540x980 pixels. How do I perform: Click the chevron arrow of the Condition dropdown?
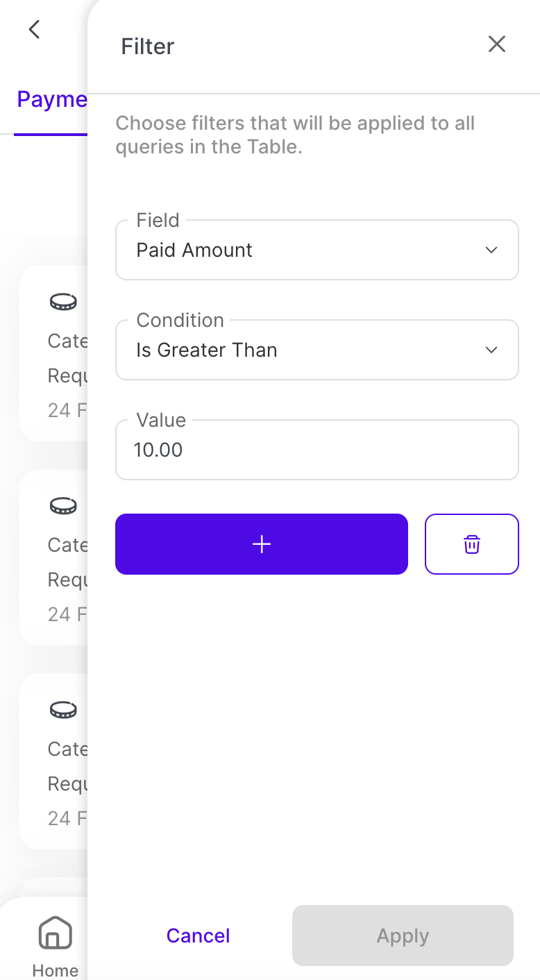491,350
